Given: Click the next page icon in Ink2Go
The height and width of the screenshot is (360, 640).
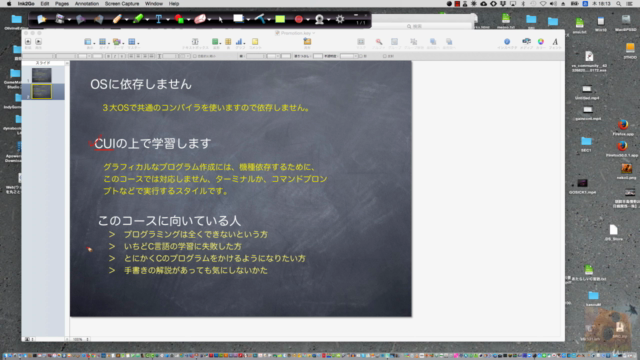Looking at the screenshot, I should [x=98, y=19].
